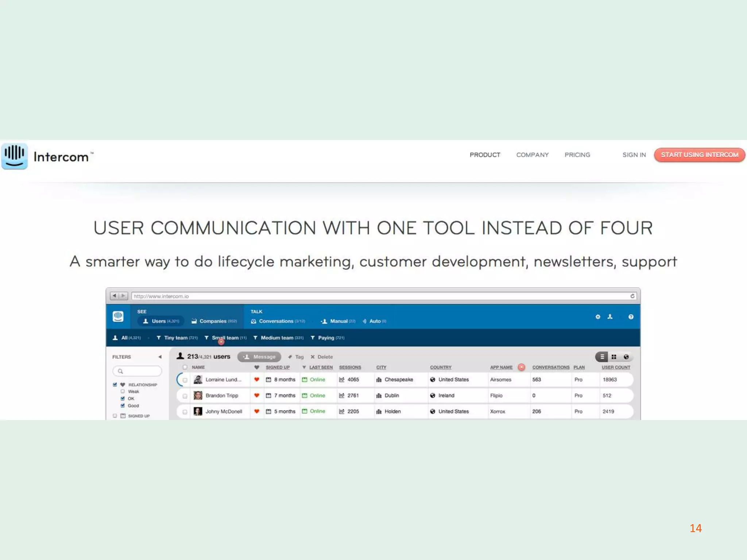The width and height of the screenshot is (747, 560).
Task: Click the browser reload icon
Action: 632,296
